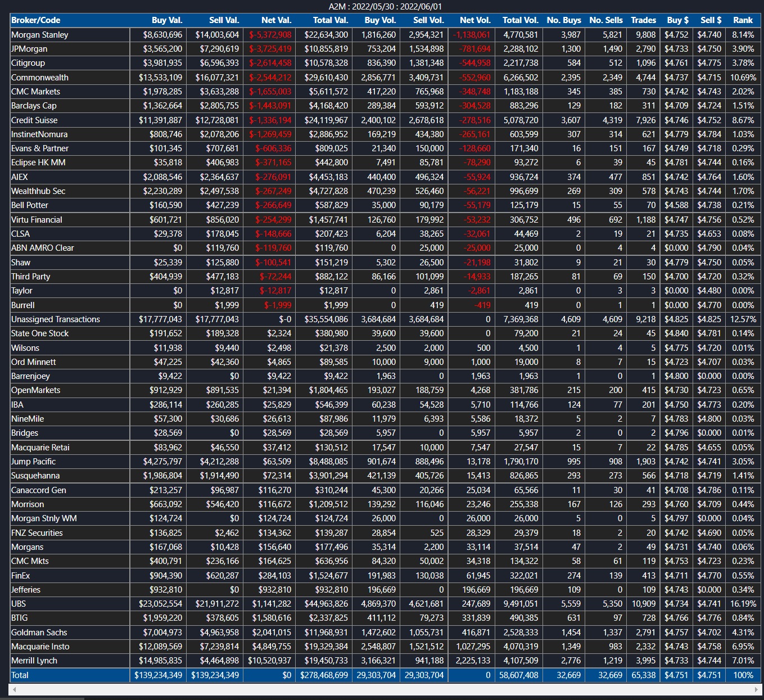This screenshot has height=700, width=764.
Task: Click the Total Vol. column header
Action: [521, 20]
